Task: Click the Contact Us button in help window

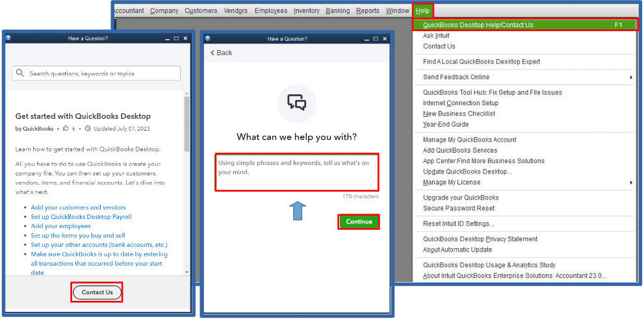Action: point(97,292)
